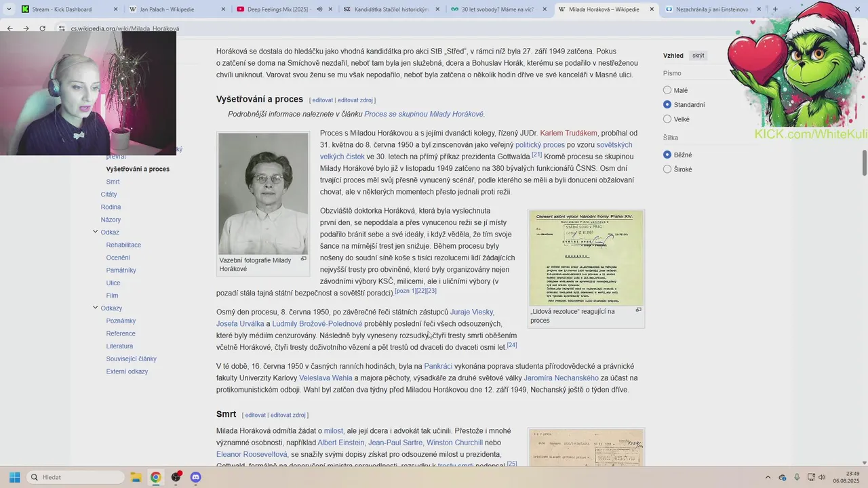Viewport: 868px width, 488px height.
Task: Open the volume tray icon
Action: tap(823, 477)
